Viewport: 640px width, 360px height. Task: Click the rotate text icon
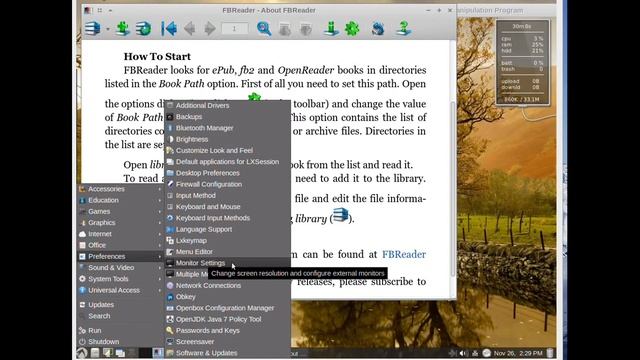coord(378,29)
